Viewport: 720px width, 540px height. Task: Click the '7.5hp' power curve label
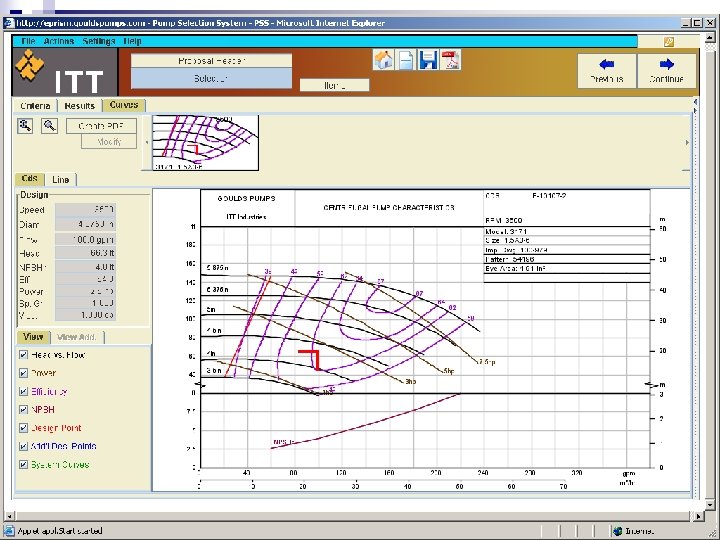tap(487, 362)
